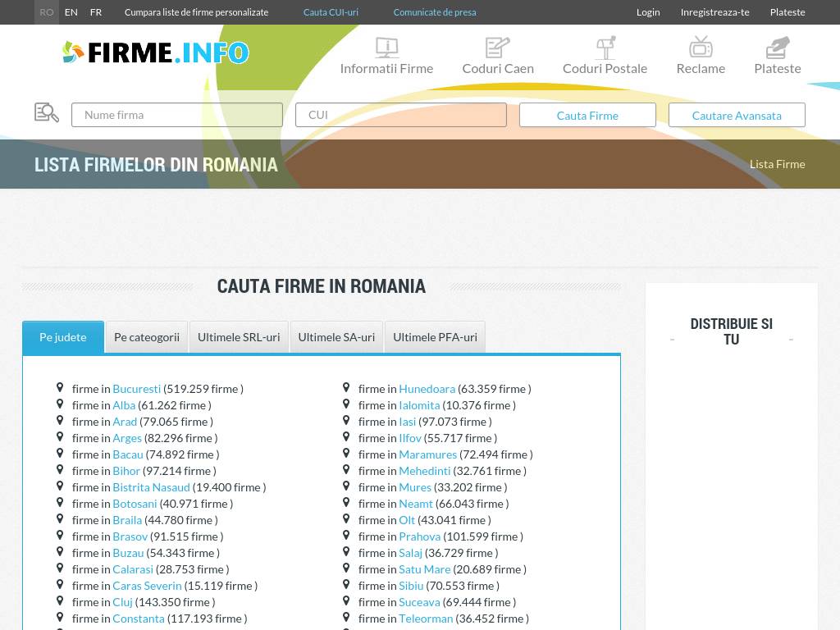Viewport: 840px width, 630px height.
Task: Open the Ultimele PFA-uri tab
Action: pyautogui.click(x=435, y=337)
